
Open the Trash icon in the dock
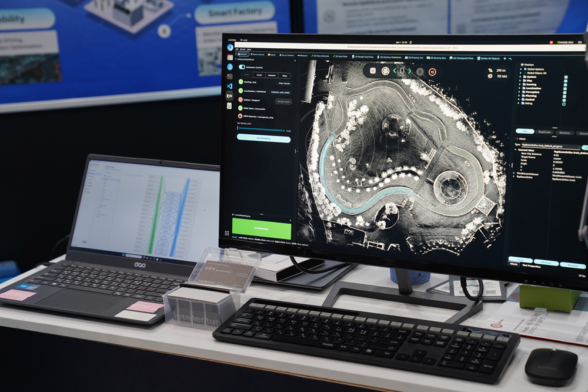coord(229,106)
